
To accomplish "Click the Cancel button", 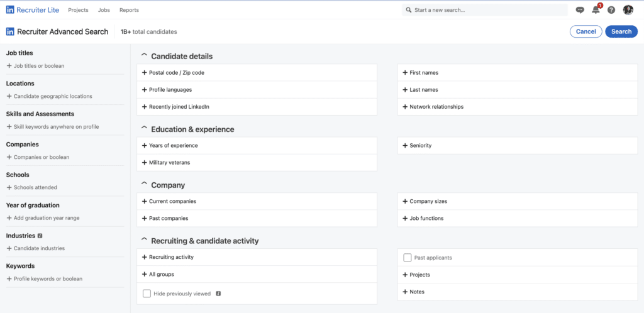I will click(x=586, y=31).
